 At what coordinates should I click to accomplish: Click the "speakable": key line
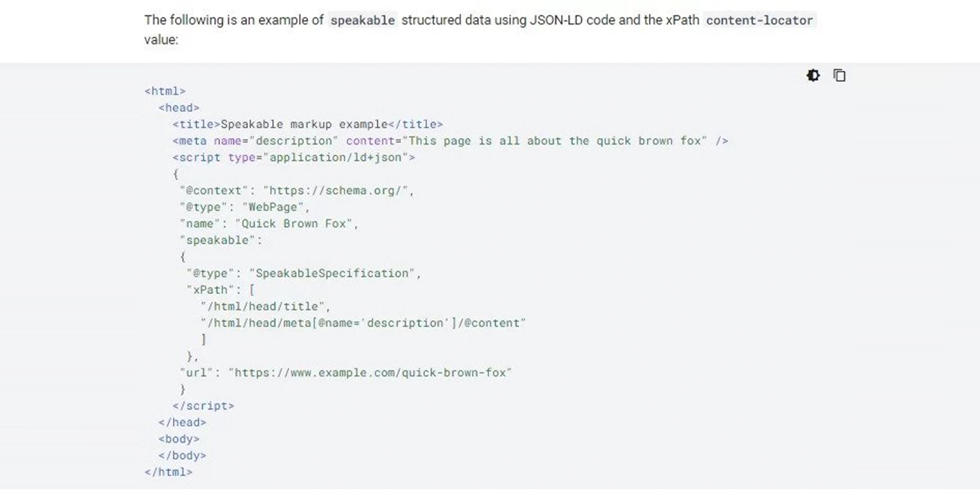pos(221,240)
